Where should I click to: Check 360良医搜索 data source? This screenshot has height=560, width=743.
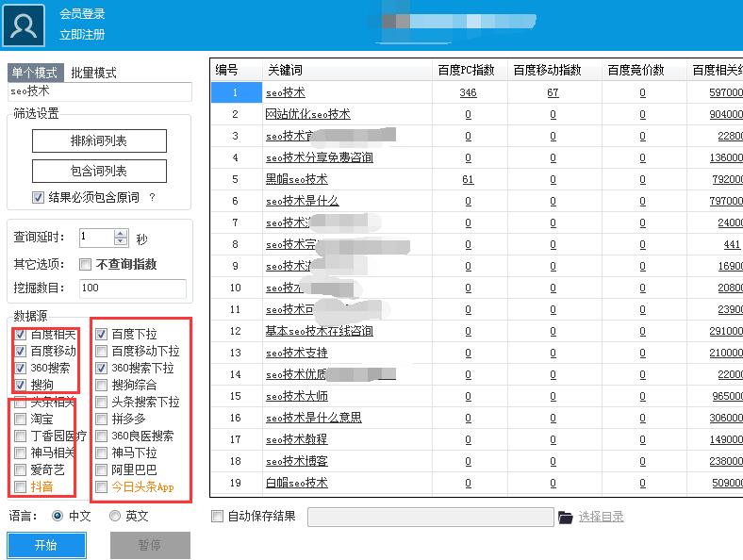pyautogui.click(x=101, y=436)
